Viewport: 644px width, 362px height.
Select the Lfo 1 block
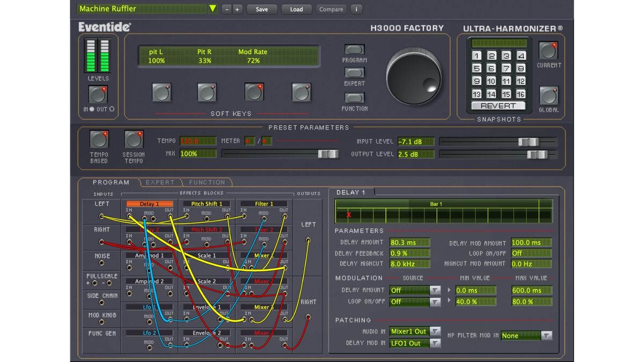coord(149,307)
